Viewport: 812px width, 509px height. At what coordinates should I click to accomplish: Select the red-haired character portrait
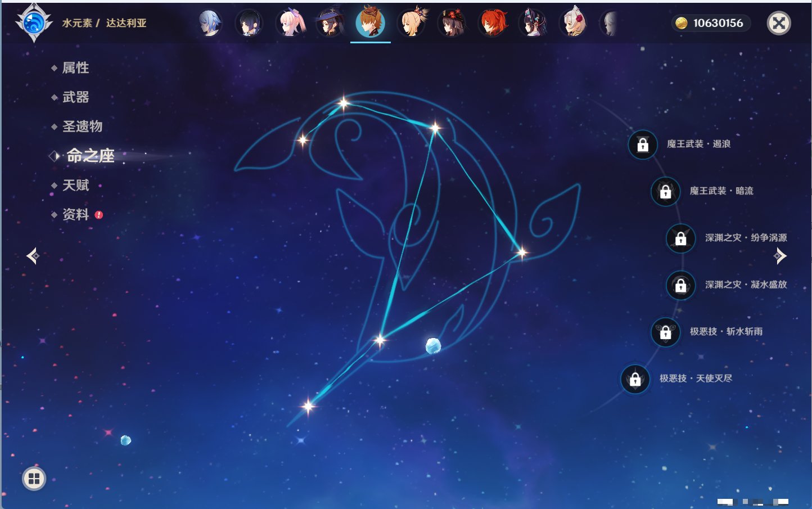click(493, 24)
